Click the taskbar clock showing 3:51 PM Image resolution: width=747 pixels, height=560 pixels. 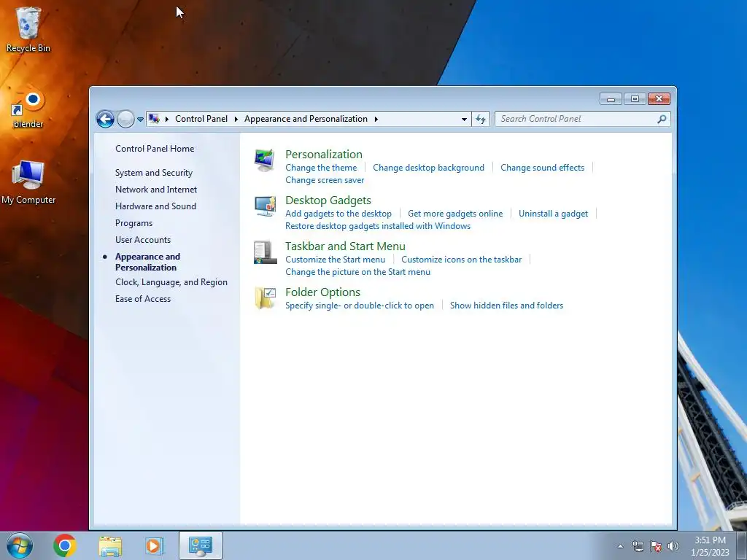click(x=710, y=546)
